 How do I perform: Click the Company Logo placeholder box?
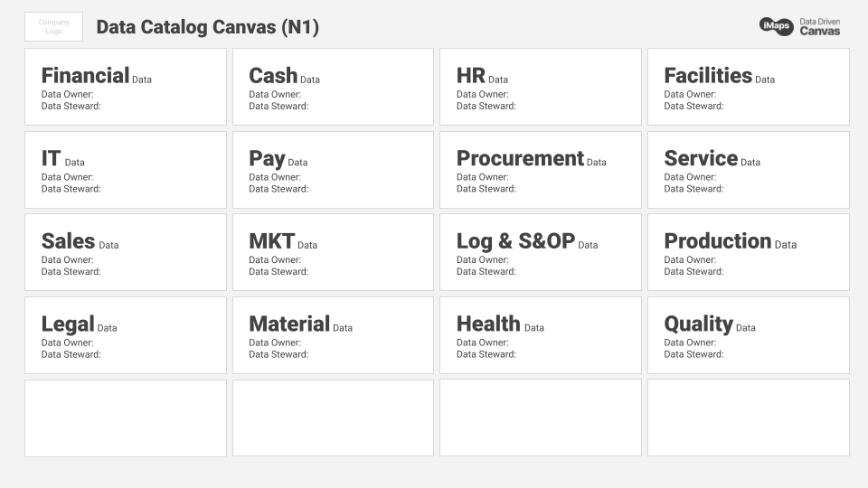click(x=53, y=27)
